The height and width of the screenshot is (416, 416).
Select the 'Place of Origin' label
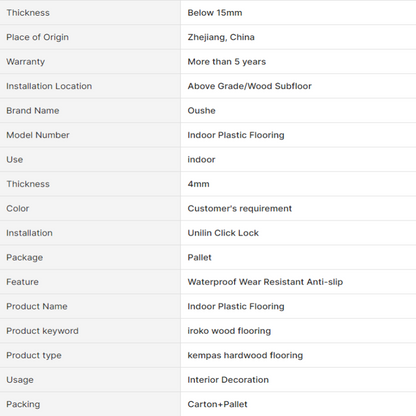[x=37, y=37]
